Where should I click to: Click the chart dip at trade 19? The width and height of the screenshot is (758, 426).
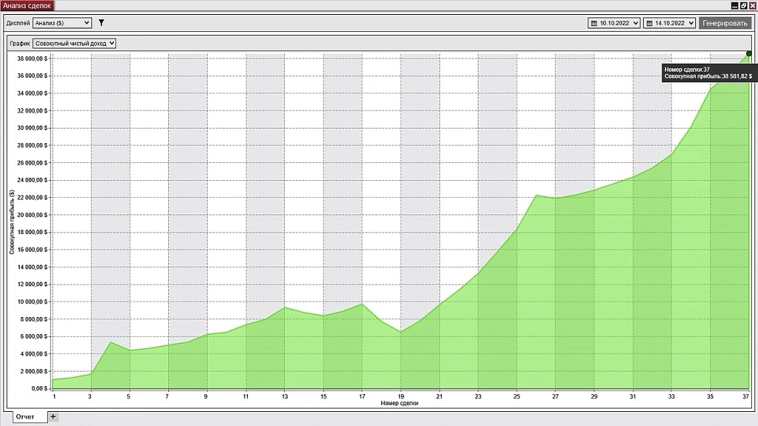[401, 332]
